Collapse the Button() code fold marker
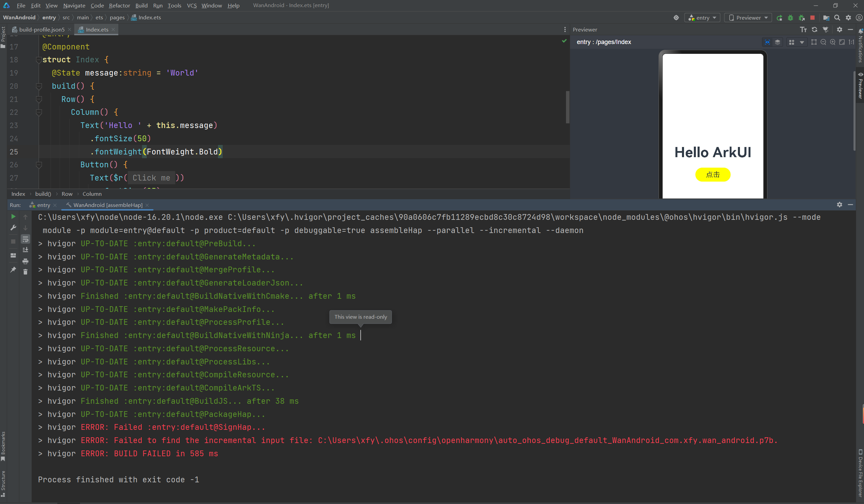Image resolution: width=864 pixels, height=504 pixels. pos(39,165)
